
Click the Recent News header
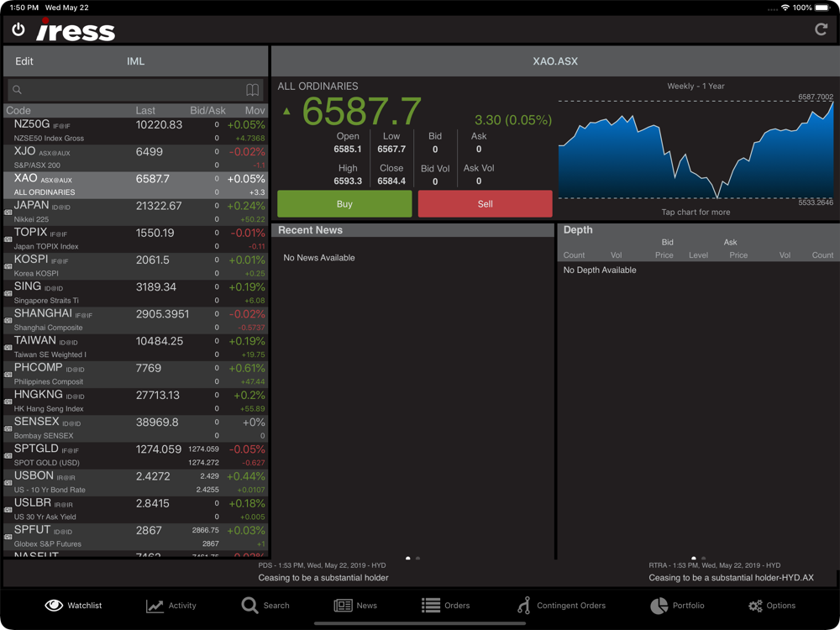[412, 230]
